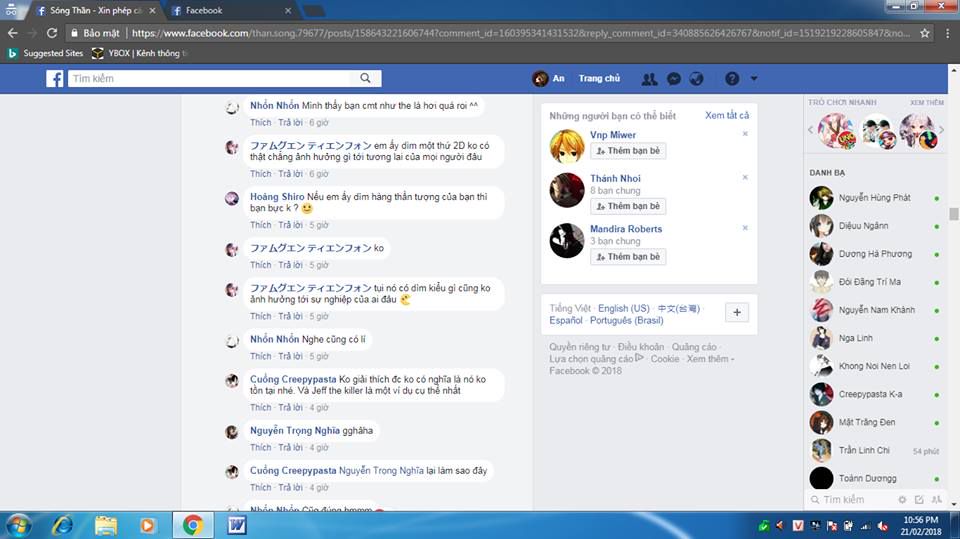This screenshot has width=960, height=539.
Task: Expand the account dropdown arrow in header
Action: [754, 79]
